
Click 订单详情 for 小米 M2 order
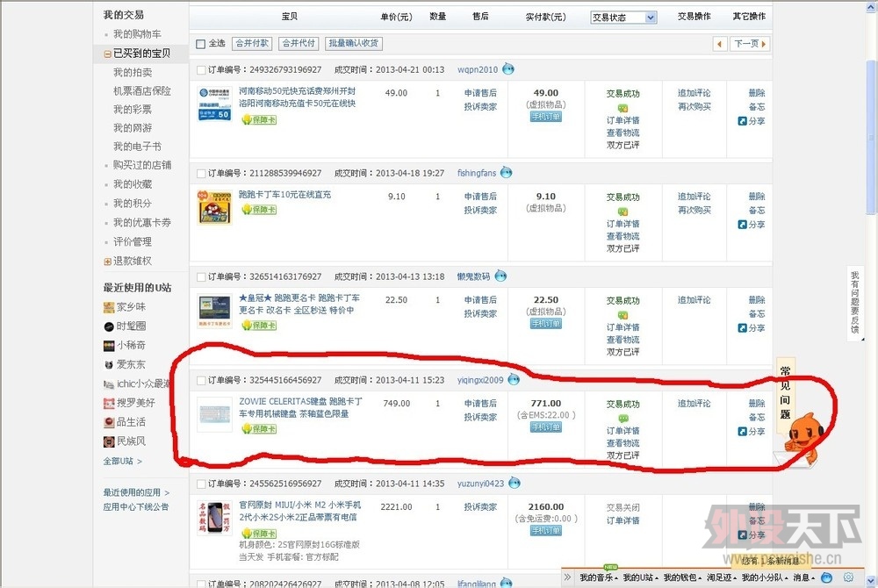[623, 521]
